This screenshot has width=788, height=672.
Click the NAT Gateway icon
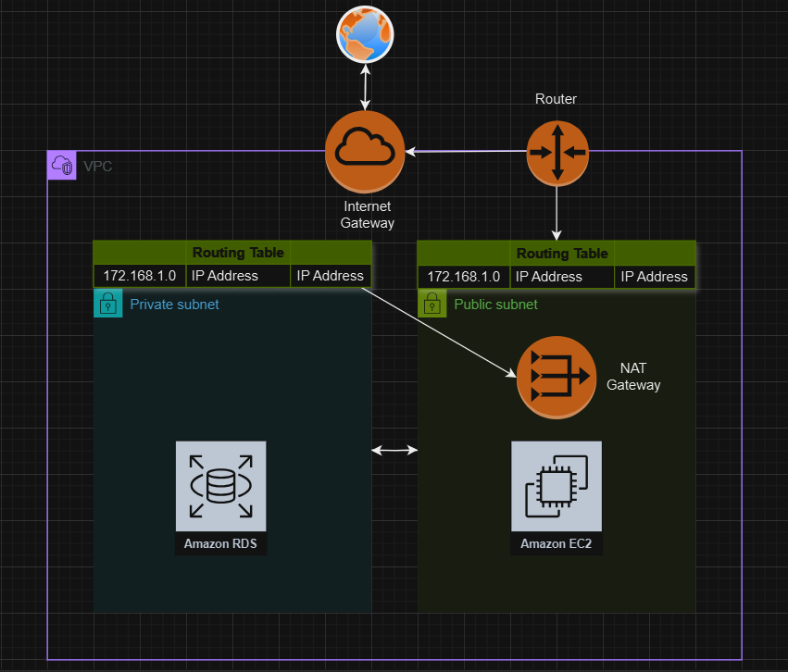[554, 376]
